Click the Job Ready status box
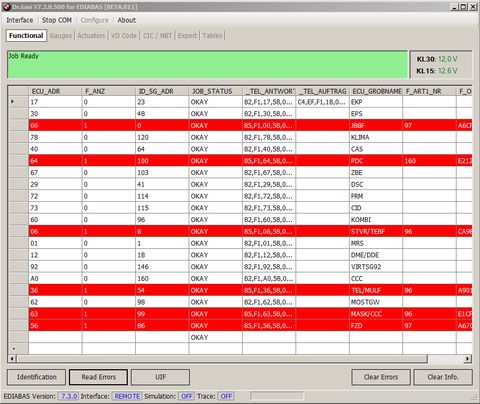 coord(207,65)
